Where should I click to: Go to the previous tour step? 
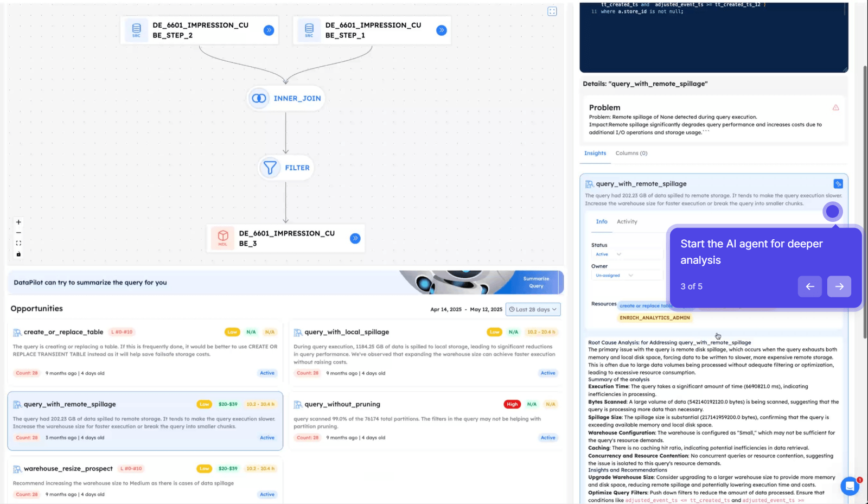pyautogui.click(x=810, y=286)
